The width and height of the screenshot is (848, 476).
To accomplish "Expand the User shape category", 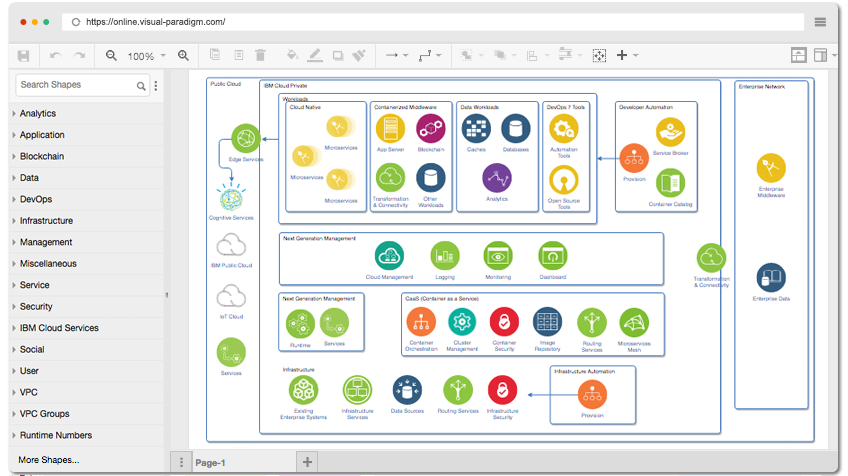I will point(87,371).
